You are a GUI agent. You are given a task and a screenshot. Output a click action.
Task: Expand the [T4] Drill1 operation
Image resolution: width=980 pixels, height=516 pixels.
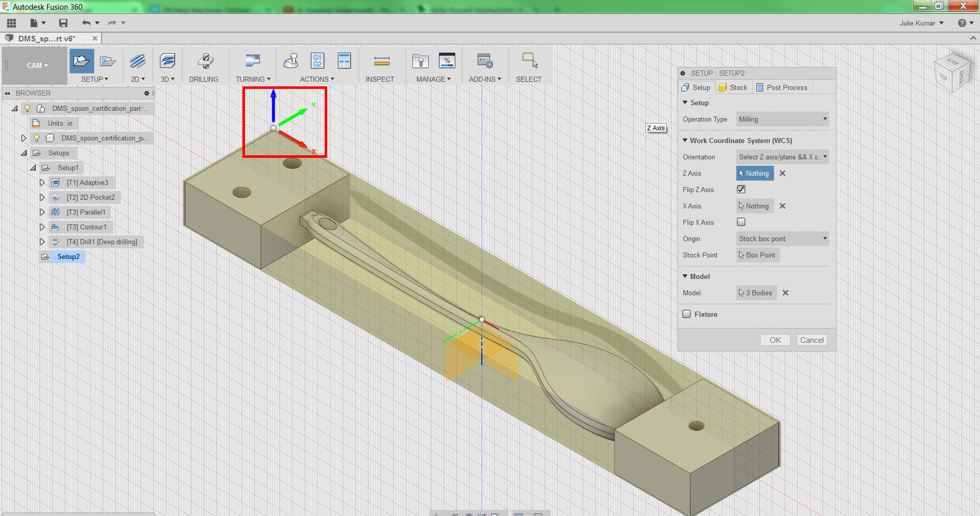click(x=42, y=242)
